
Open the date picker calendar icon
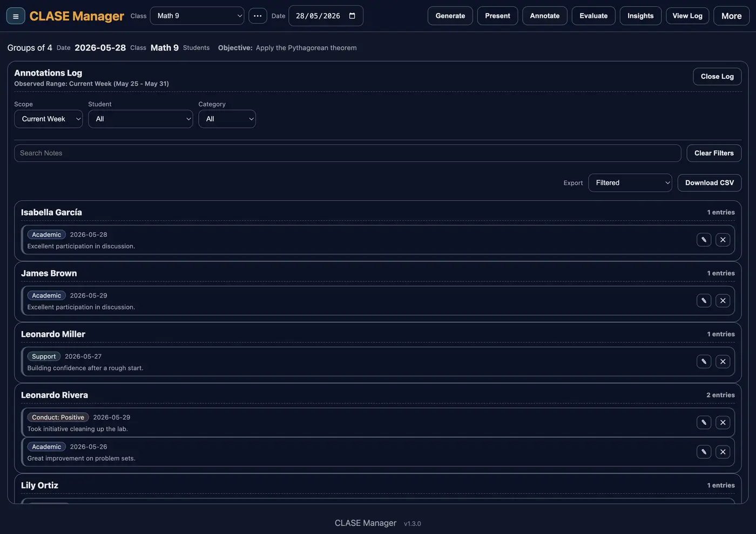coord(352,16)
